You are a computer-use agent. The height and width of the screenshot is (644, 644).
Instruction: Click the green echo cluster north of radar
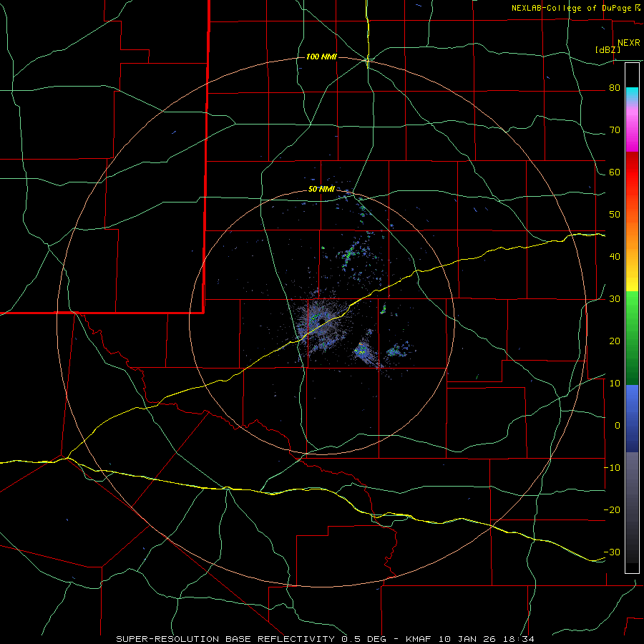(x=350, y=255)
